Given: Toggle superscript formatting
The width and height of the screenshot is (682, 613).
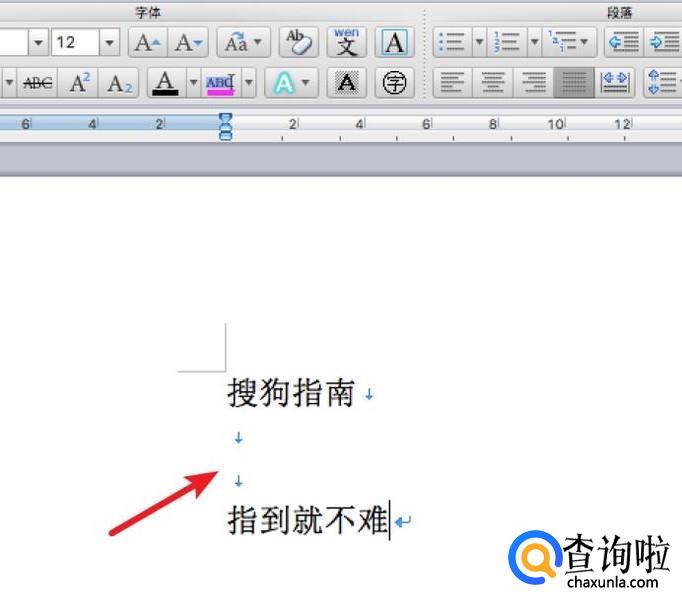Looking at the screenshot, I should [x=79, y=82].
